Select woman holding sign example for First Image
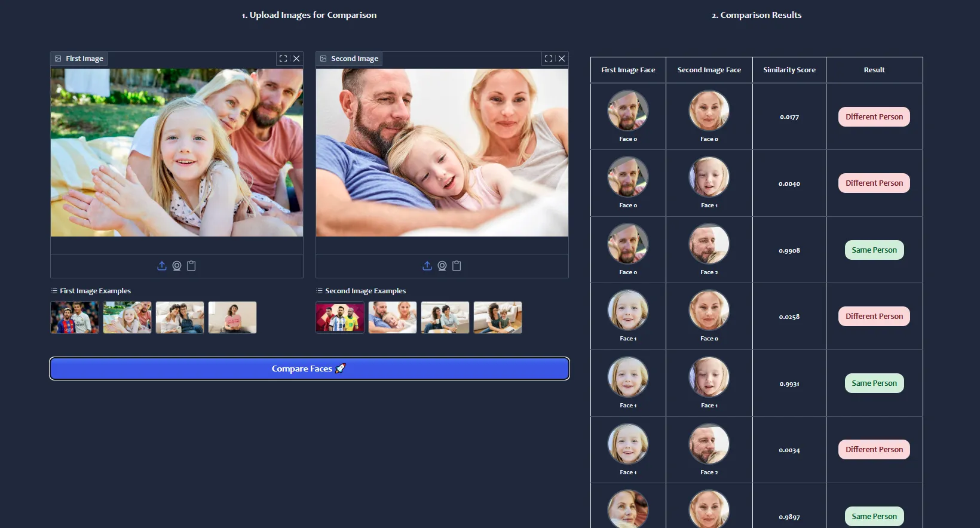Viewport: 980px width, 528px height. [x=232, y=317]
